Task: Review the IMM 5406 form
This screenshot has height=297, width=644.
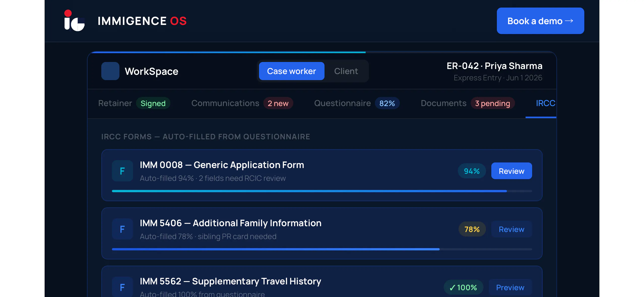Action: [511, 229]
